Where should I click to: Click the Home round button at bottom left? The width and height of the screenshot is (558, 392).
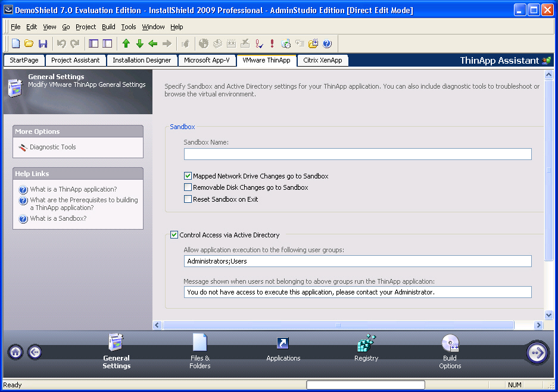click(x=15, y=352)
